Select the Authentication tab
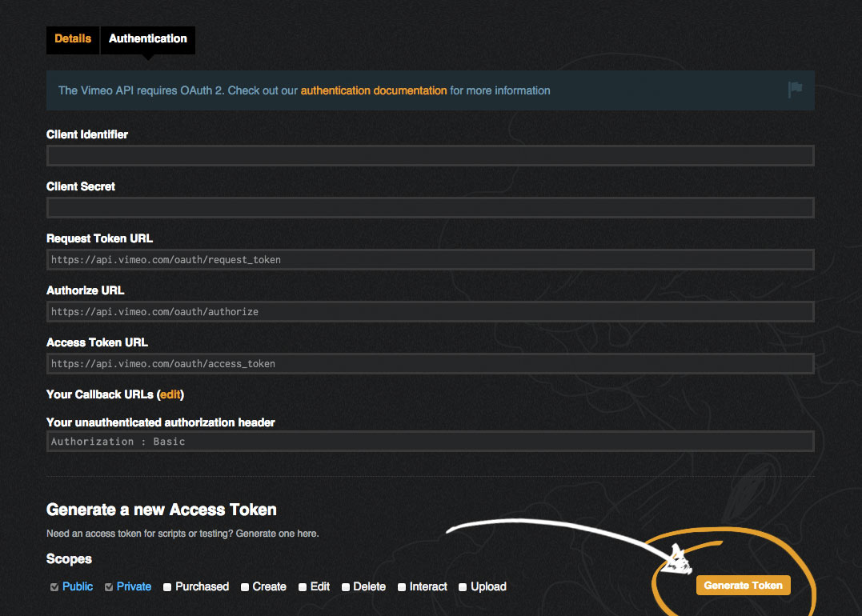 (148, 38)
